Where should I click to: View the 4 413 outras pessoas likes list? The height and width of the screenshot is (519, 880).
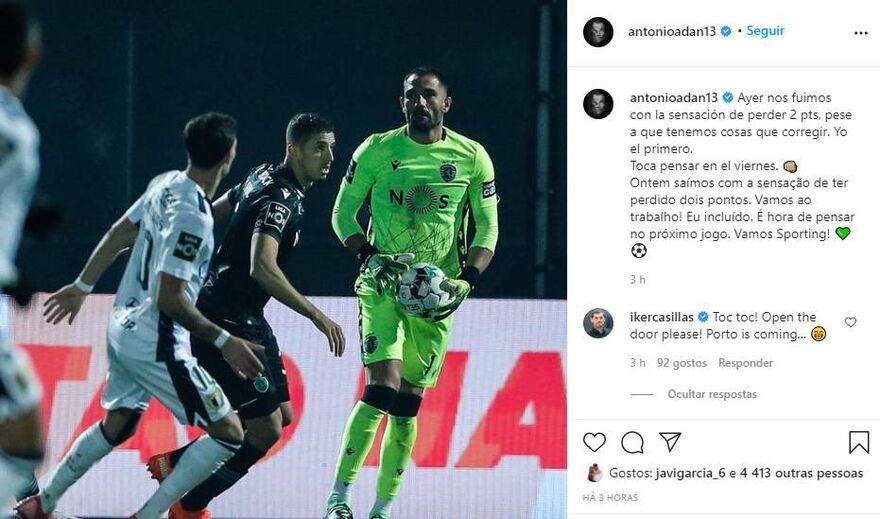(x=801, y=474)
